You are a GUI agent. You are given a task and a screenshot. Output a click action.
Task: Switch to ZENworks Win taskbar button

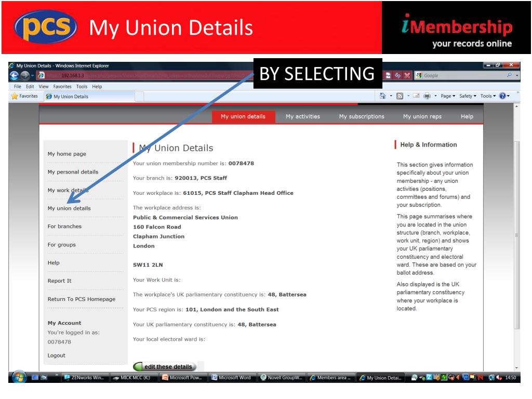[85, 378]
